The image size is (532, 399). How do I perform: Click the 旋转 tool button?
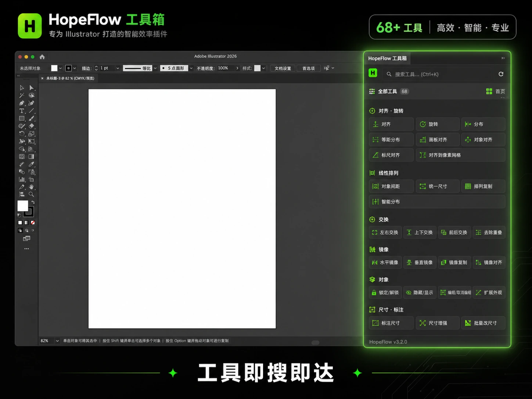point(438,124)
